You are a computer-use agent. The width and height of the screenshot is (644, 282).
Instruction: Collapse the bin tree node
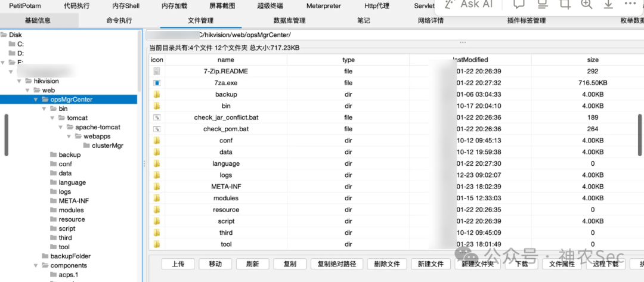click(x=44, y=109)
